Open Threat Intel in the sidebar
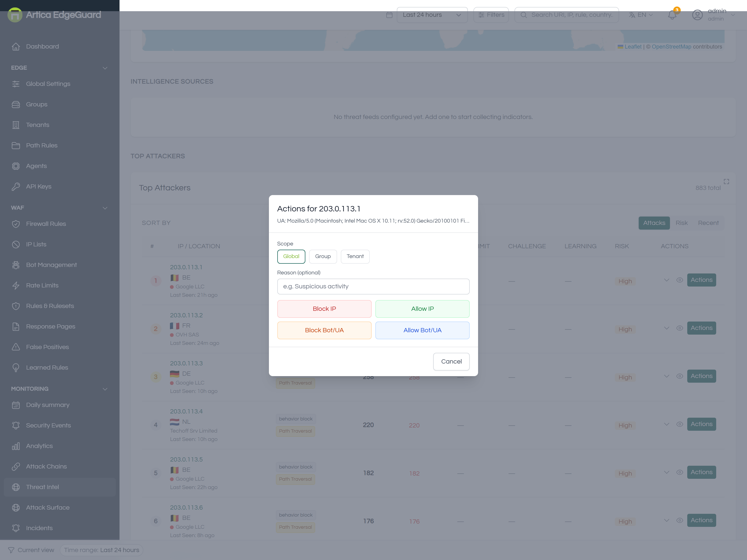The width and height of the screenshot is (747, 560). tap(60, 487)
